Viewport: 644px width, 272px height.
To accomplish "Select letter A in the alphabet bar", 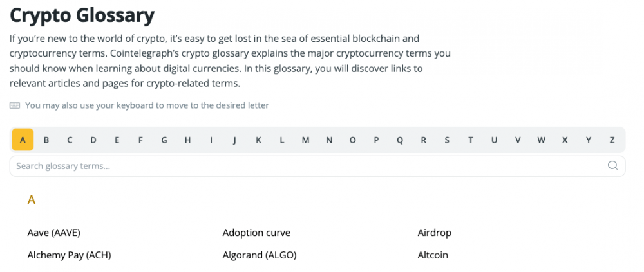I will [x=23, y=140].
